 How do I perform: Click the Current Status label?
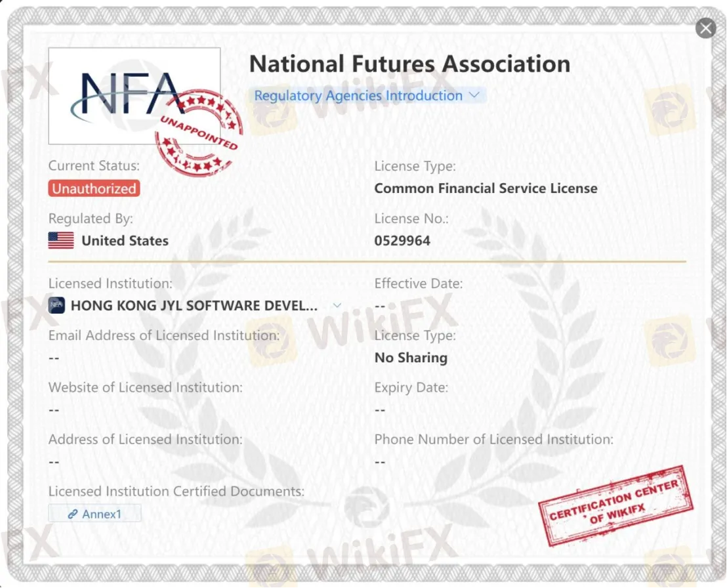[94, 165]
